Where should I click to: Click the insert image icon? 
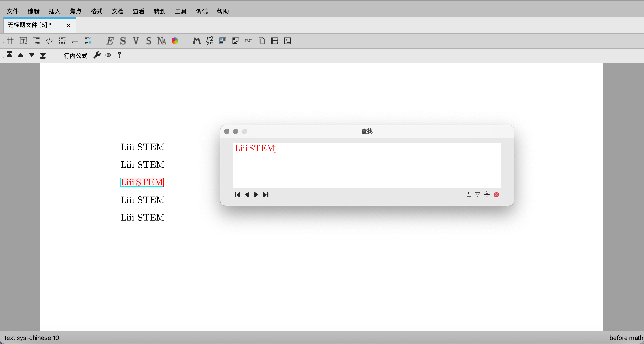235,41
